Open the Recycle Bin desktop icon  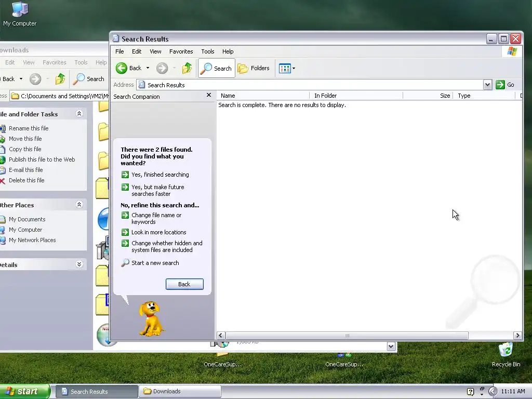point(506,355)
